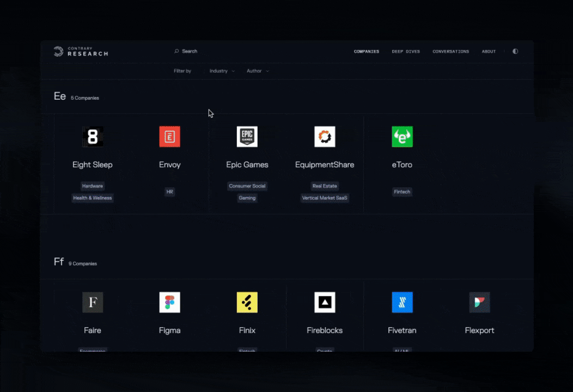
Task: Select the red Envoy logo icon
Action: coord(169,137)
